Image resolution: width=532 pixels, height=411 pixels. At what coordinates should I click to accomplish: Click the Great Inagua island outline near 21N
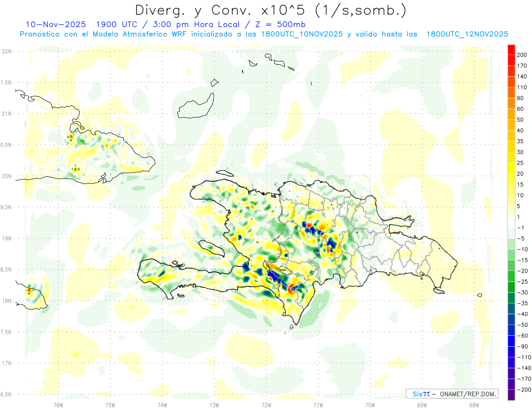(196, 106)
